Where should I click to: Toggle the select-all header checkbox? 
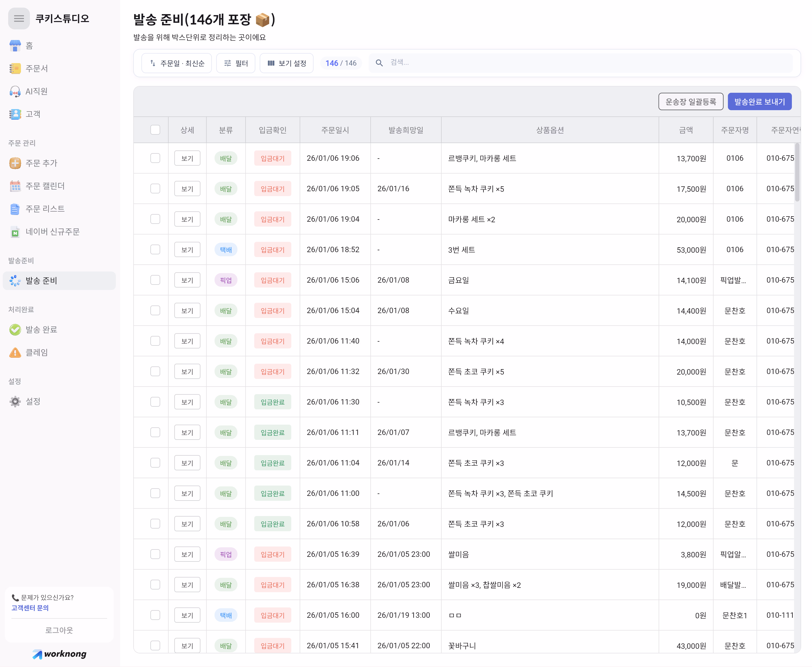coord(155,130)
